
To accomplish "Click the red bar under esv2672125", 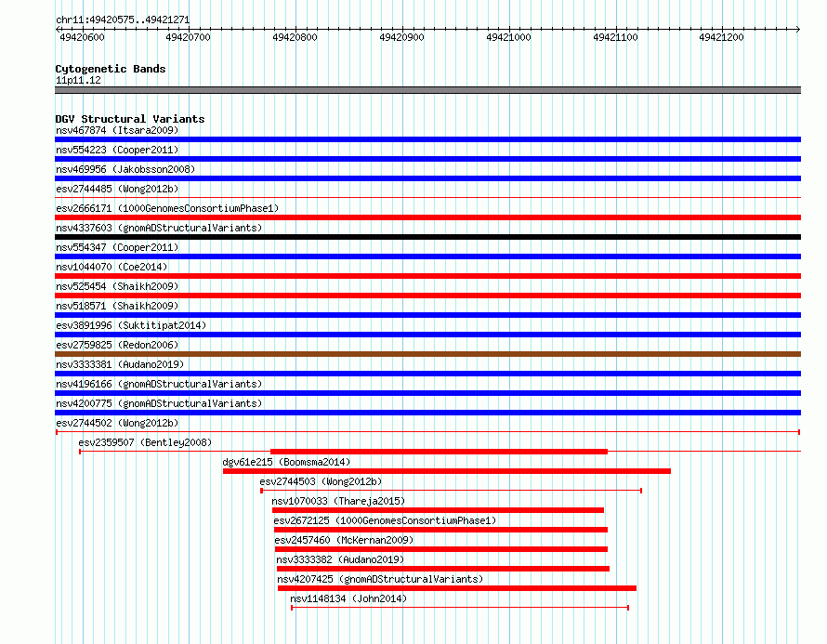I will [441, 530].
